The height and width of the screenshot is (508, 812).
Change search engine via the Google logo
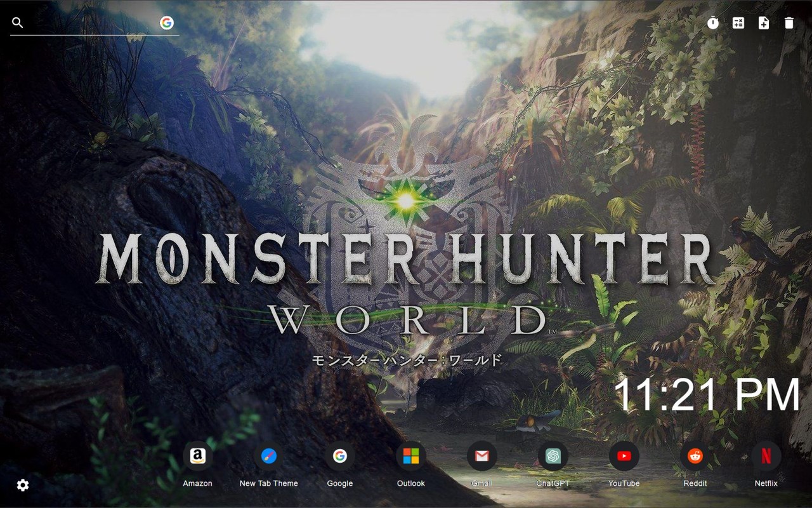tap(167, 23)
